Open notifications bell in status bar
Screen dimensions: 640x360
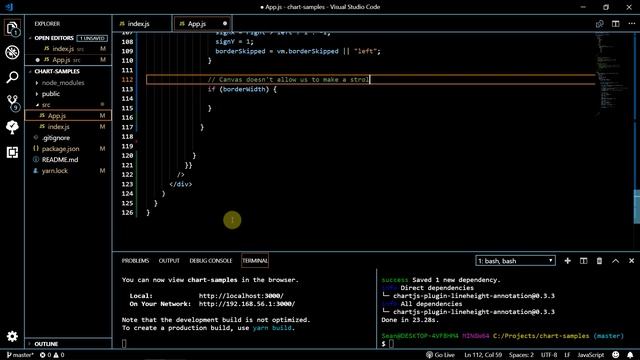pyautogui.click(x=630, y=355)
